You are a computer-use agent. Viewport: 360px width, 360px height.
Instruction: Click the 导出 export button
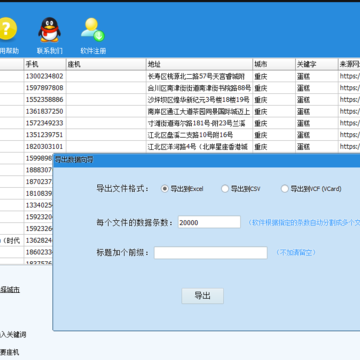[202, 296]
